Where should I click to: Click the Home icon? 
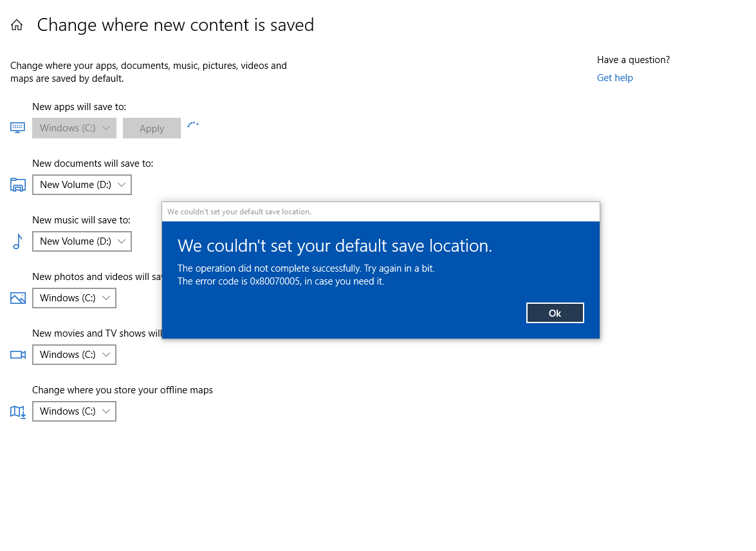[15, 24]
